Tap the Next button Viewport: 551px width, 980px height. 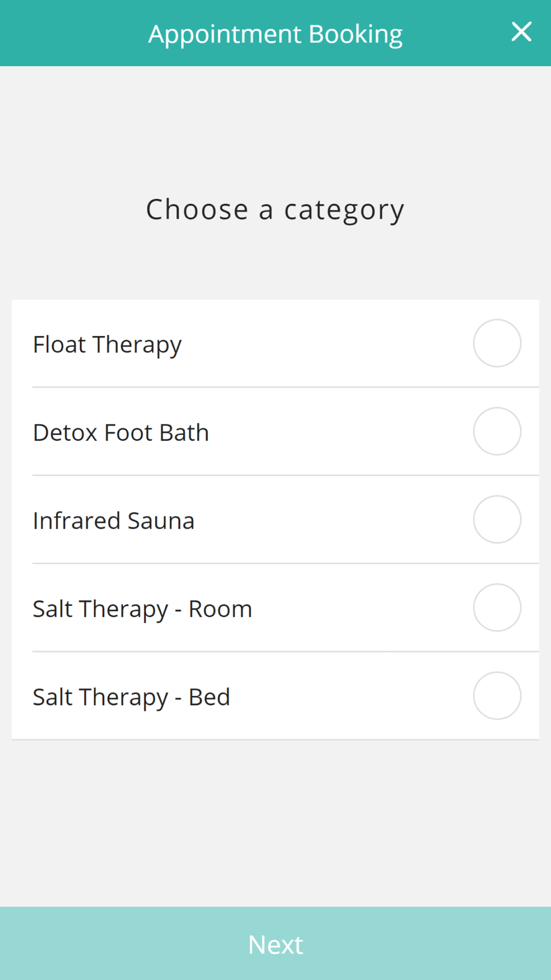(x=275, y=943)
